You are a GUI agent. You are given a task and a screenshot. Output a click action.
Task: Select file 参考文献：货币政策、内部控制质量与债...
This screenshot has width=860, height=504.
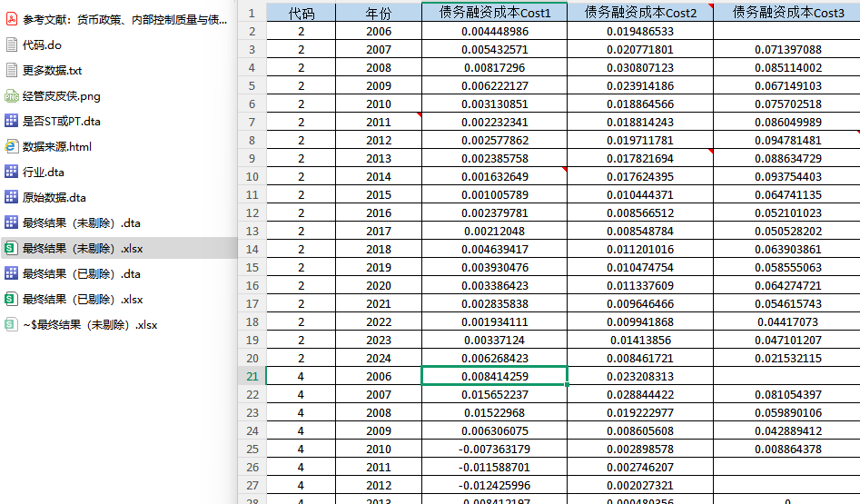pyautogui.click(x=124, y=20)
